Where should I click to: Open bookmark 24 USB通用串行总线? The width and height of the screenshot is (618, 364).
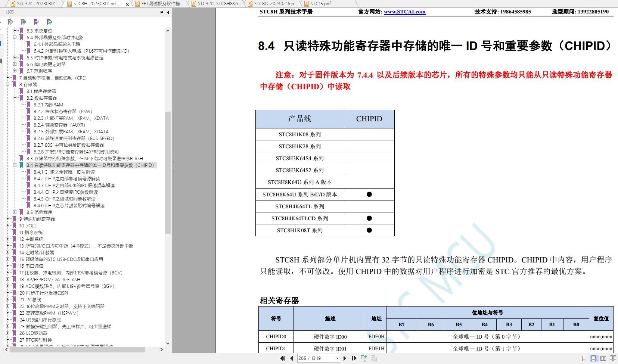[40, 320]
